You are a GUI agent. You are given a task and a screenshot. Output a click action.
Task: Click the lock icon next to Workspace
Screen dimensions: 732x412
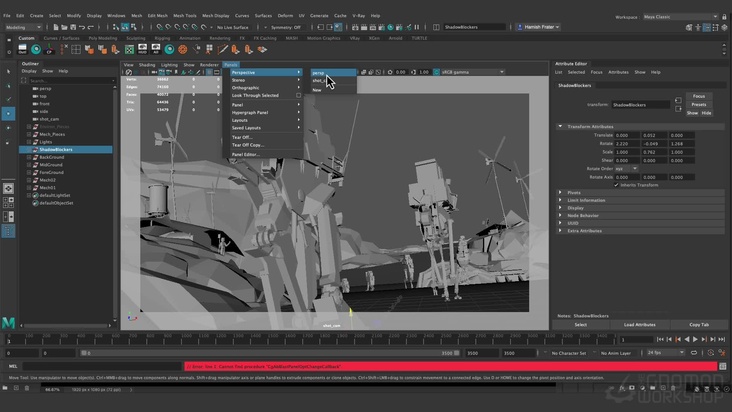pos(725,17)
